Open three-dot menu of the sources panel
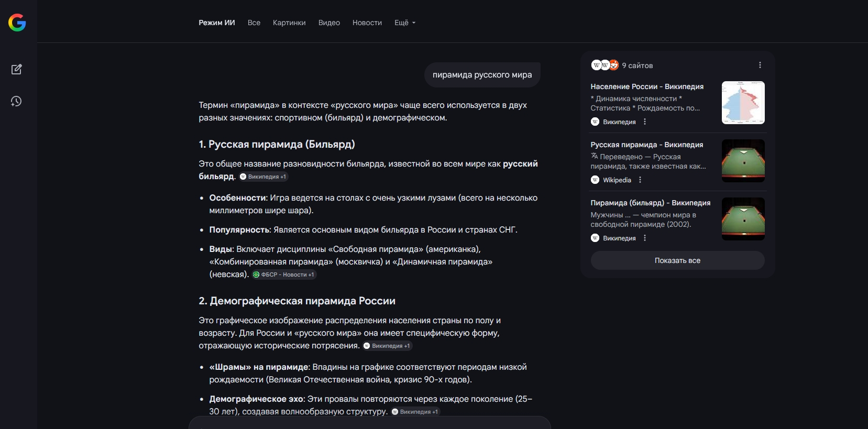Image resolution: width=868 pixels, height=429 pixels. 760,65
